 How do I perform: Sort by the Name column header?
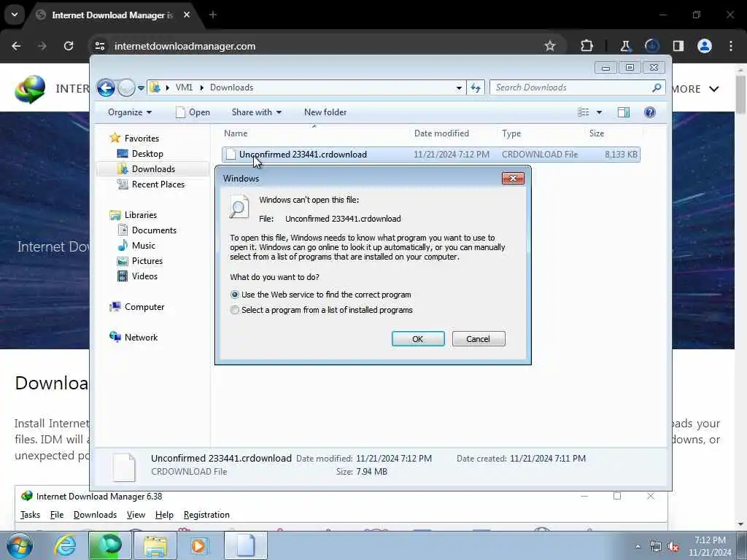pyautogui.click(x=314, y=133)
